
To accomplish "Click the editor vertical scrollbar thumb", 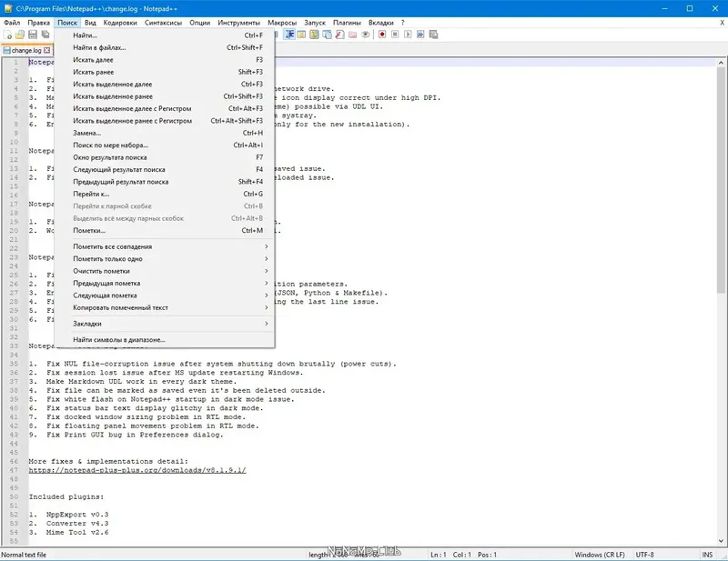I will [x=721, y=180].
